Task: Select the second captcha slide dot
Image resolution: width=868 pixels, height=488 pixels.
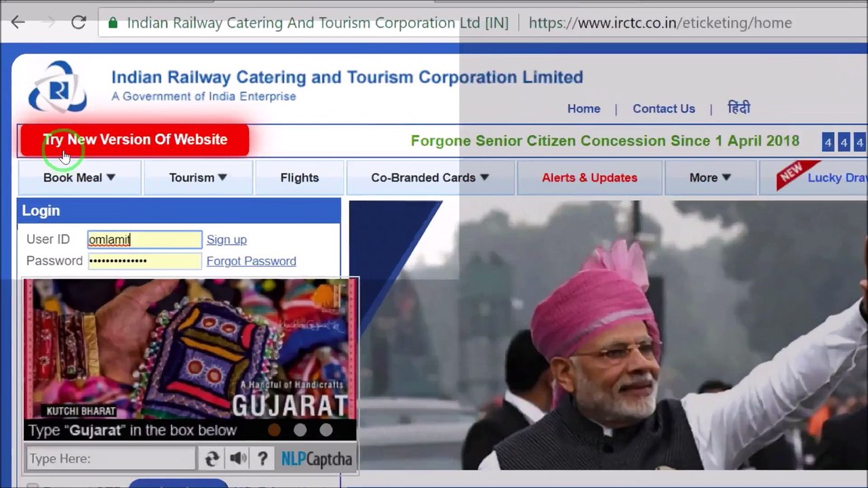Action: (300, 430)
